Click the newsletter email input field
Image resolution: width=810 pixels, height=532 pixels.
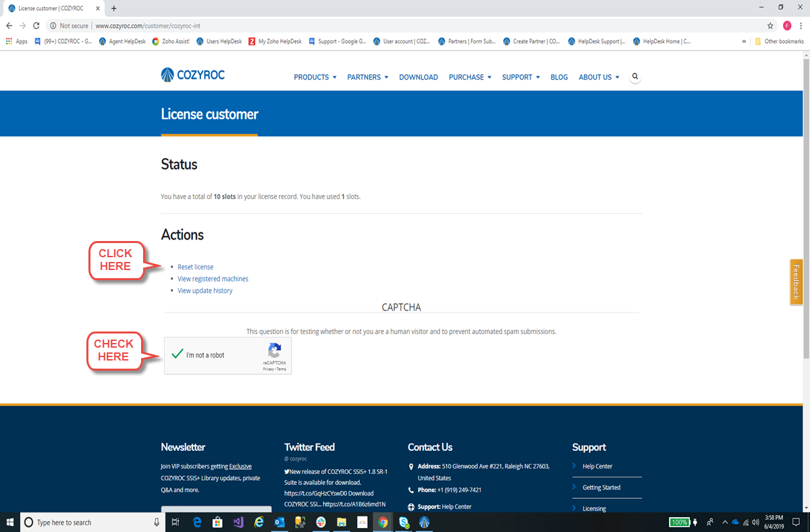tap(216, 510)
